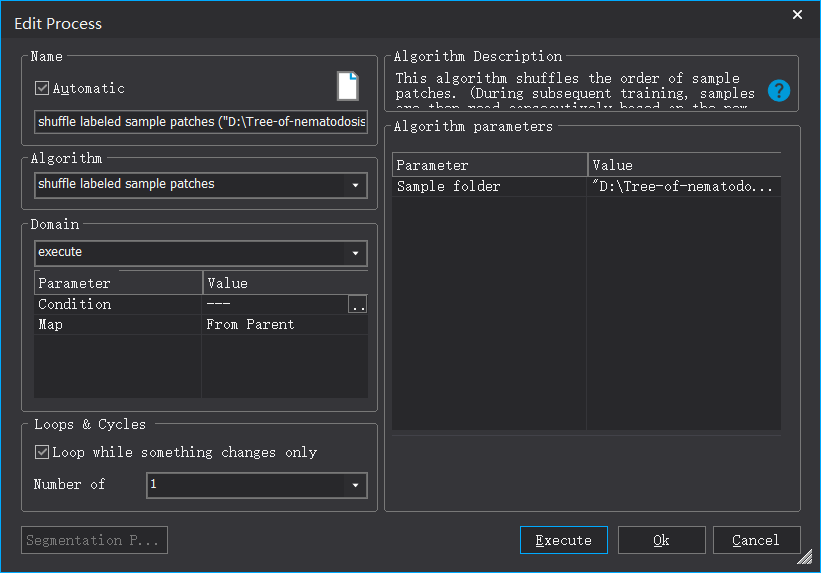Image resolution: width=821 pixels, height=573 pixels.
Task: Click the Segmentation P... button
Action: coord(94,540)
